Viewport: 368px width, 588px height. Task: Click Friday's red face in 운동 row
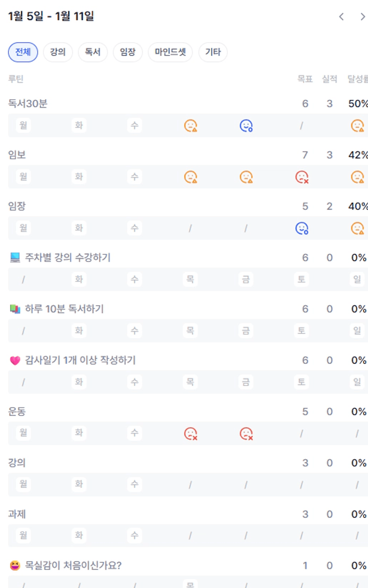tap(246, 433)
